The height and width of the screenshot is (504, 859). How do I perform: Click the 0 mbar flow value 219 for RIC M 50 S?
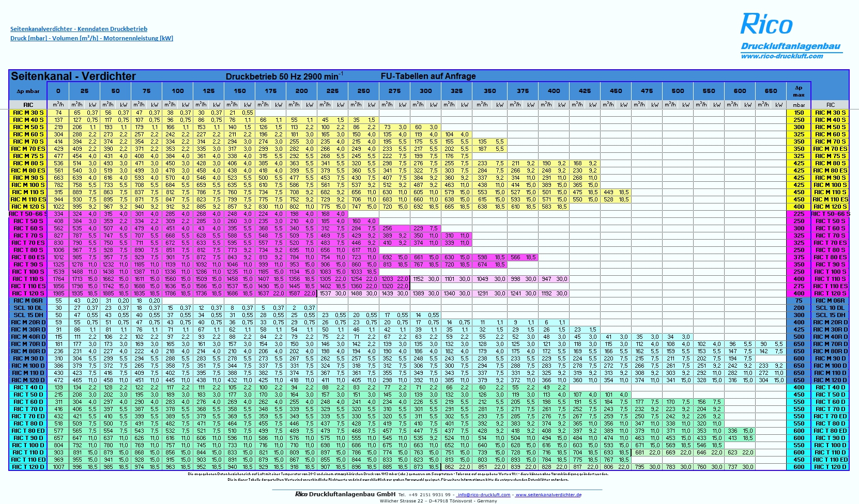tap(58, 127)
